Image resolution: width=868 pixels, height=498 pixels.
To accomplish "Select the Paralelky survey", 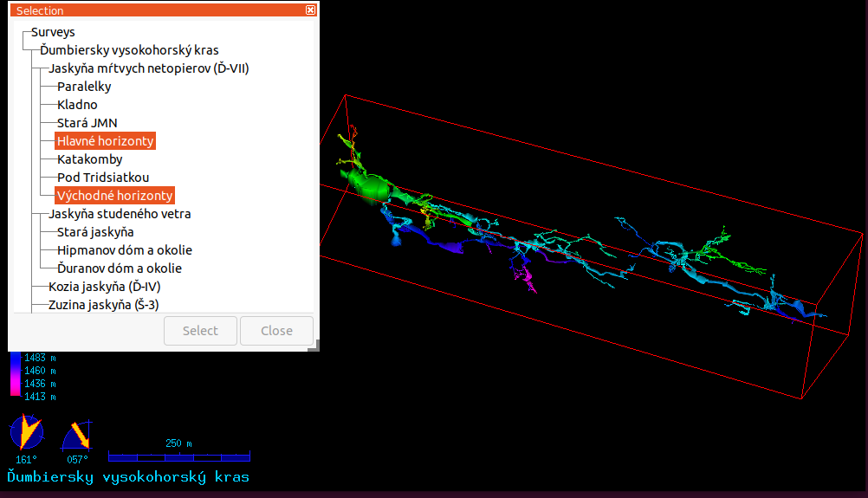I will 84,87.
